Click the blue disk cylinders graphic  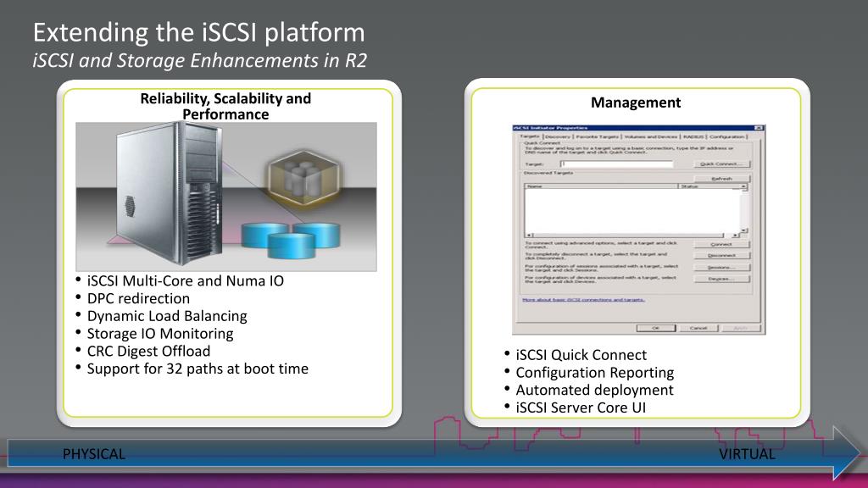[x=291, y=240]
